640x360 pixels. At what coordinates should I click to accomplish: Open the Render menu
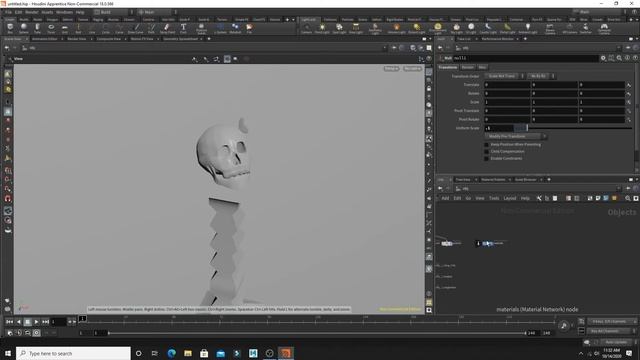pyautogui.click(x=32, y=12)
